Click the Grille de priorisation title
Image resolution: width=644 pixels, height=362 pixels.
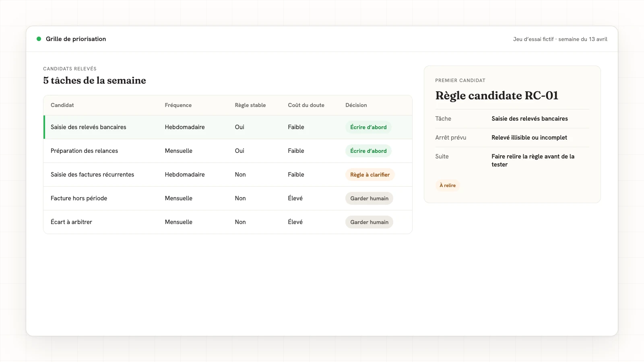76,39
